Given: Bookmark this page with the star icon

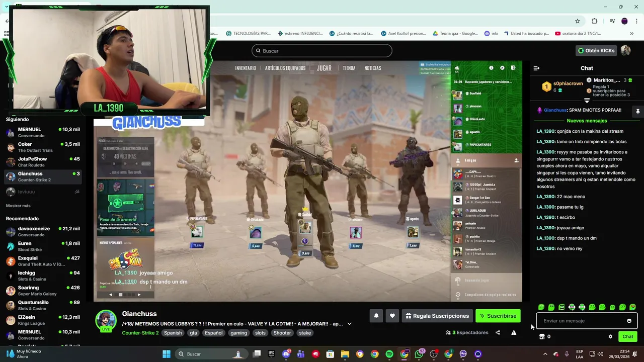Looking at the screenshot, I should coord(578,21).
